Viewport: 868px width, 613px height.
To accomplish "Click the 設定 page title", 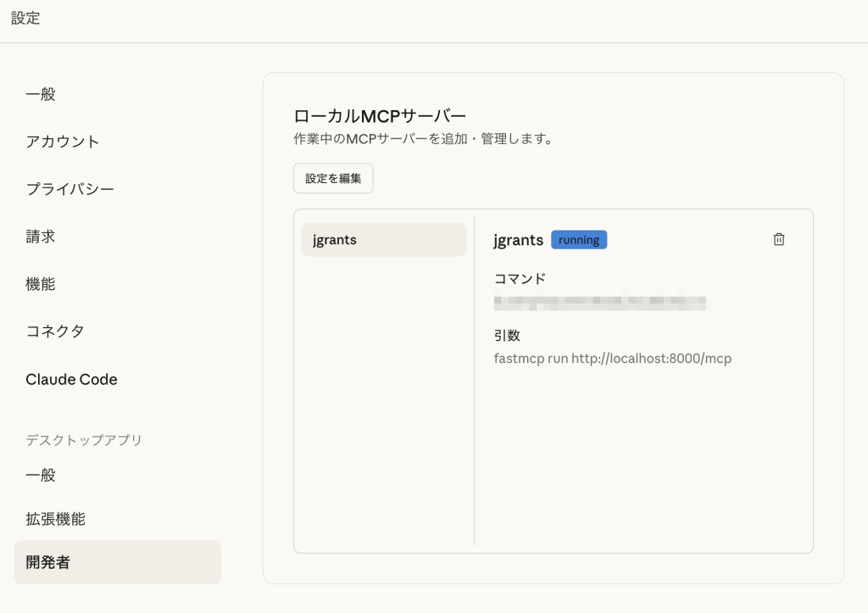I will (25, 19).
